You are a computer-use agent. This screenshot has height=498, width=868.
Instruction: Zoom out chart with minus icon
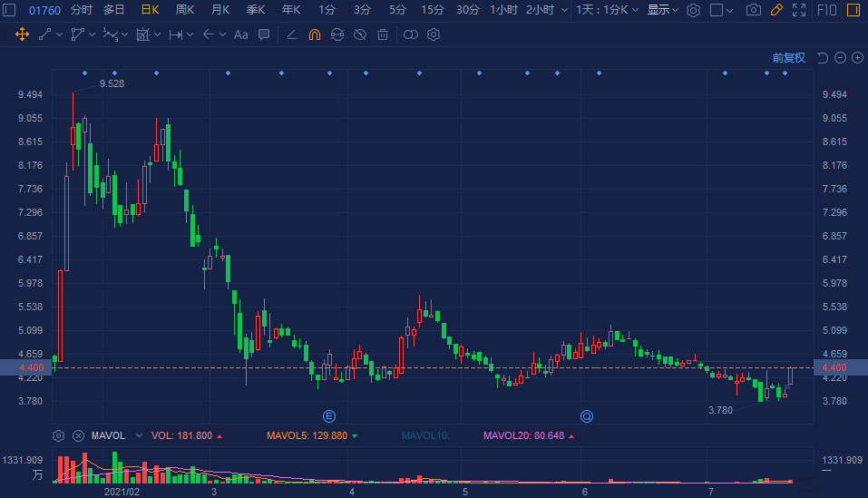point(840,58)
